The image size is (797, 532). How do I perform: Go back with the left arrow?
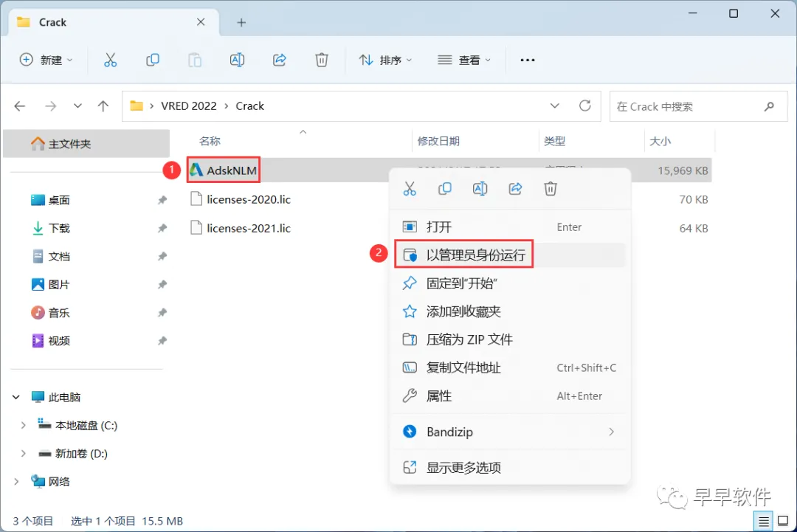[20, 106]
